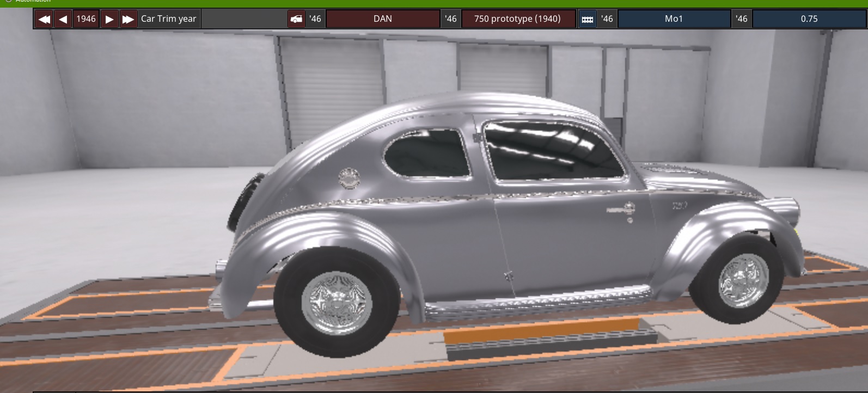Image resolution: width=868 pixels, height=393 pixels.
Task: Open the Mo1 engine family field
Action: (x=674, y=19)
